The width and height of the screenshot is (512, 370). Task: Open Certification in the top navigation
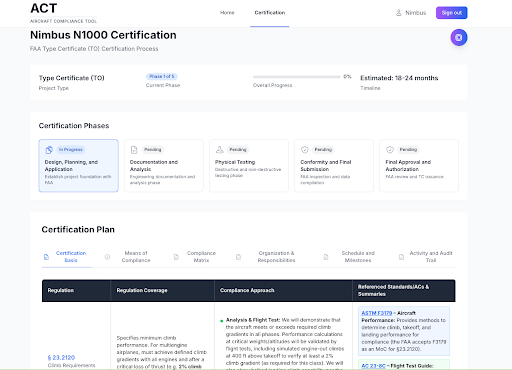click(x=270, y=13)
